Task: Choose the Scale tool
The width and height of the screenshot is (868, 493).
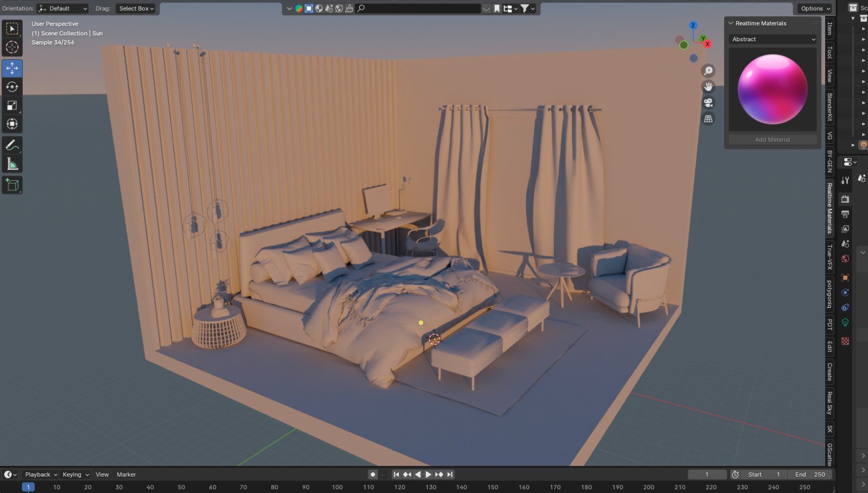Action: 12,105
